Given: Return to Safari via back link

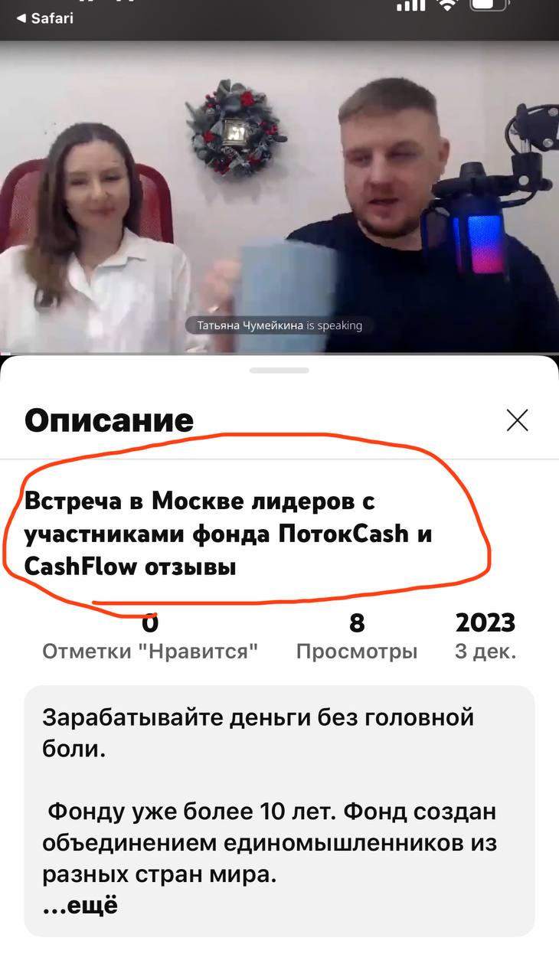Looking at the screenshot, I should pos(45,18).
